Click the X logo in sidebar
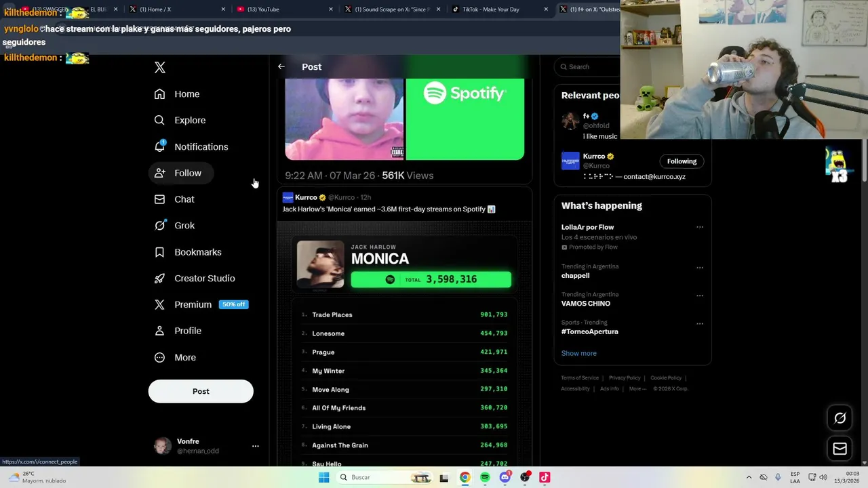The image size is (868, 488). 160,67
